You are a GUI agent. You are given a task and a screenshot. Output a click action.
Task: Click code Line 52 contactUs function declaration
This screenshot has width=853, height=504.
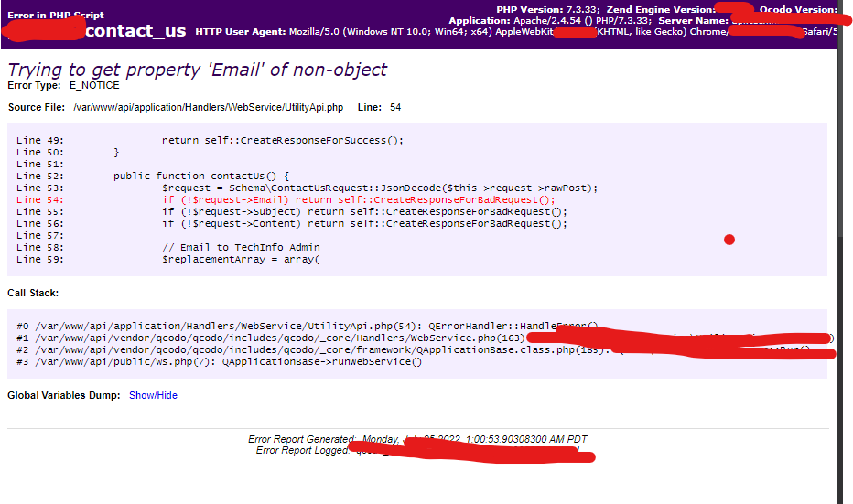pos(153,177)
